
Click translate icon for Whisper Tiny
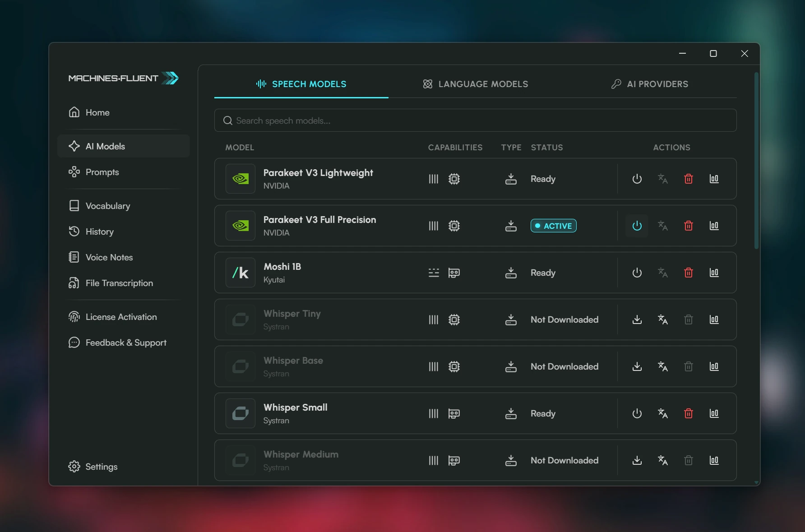point(662,319)
